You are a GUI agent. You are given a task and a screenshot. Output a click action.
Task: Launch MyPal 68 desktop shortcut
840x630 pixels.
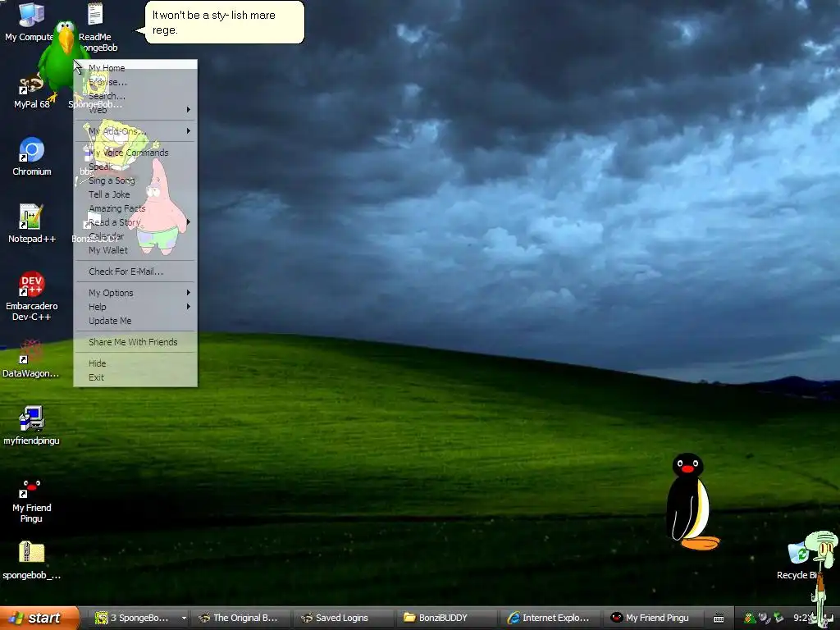click(x=31, y=91)
